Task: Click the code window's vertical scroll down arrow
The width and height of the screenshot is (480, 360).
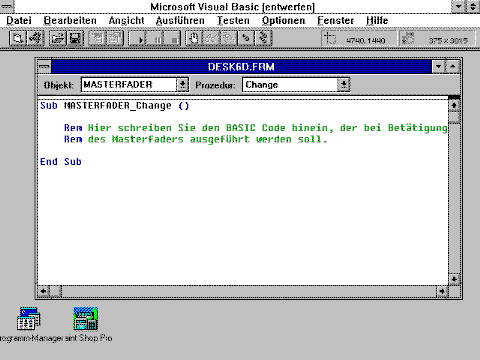Action: (x=454, y=279)
